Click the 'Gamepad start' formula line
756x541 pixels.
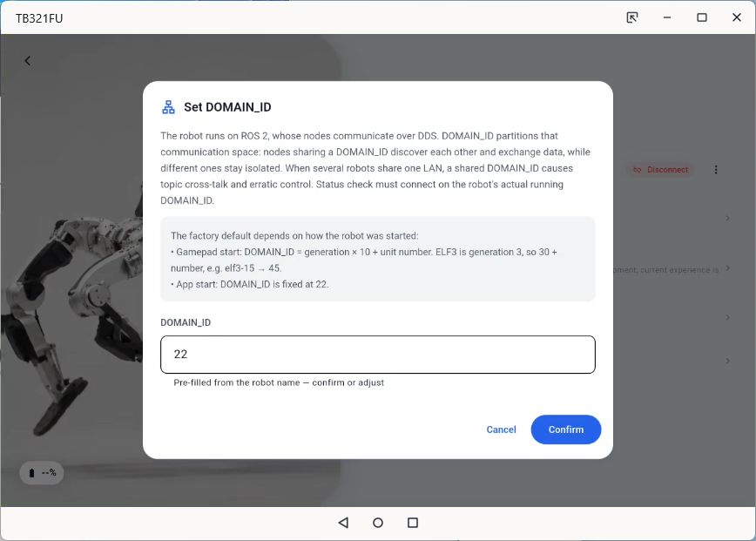click(x=364, y=260)
